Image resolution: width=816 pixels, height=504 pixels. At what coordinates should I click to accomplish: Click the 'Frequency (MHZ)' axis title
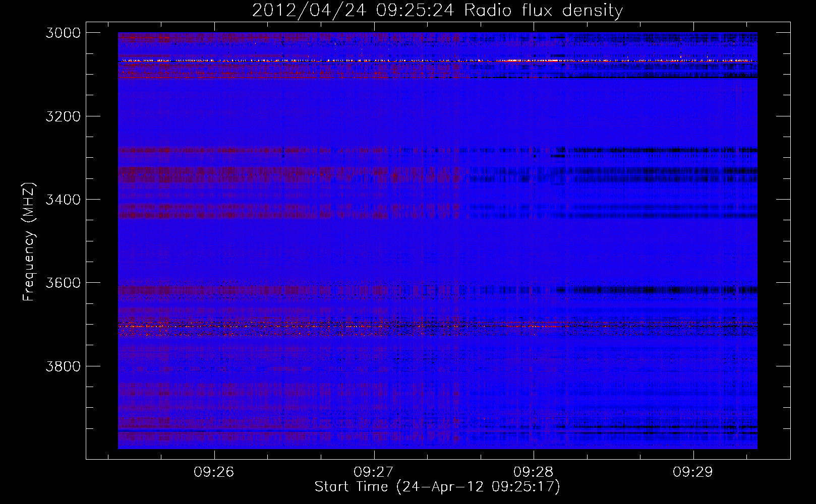click(x=29, y=242)
